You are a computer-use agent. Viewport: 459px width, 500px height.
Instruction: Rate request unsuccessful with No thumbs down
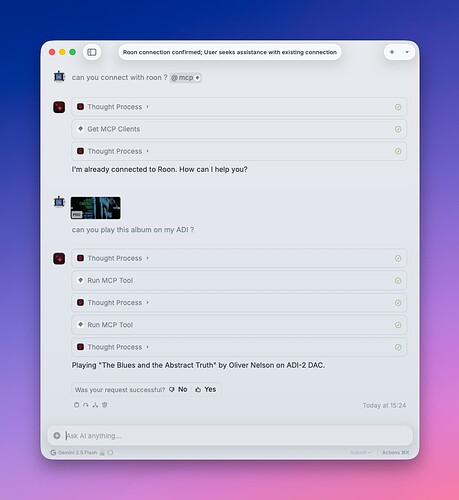pyautogui.click(x=178, y=389)
